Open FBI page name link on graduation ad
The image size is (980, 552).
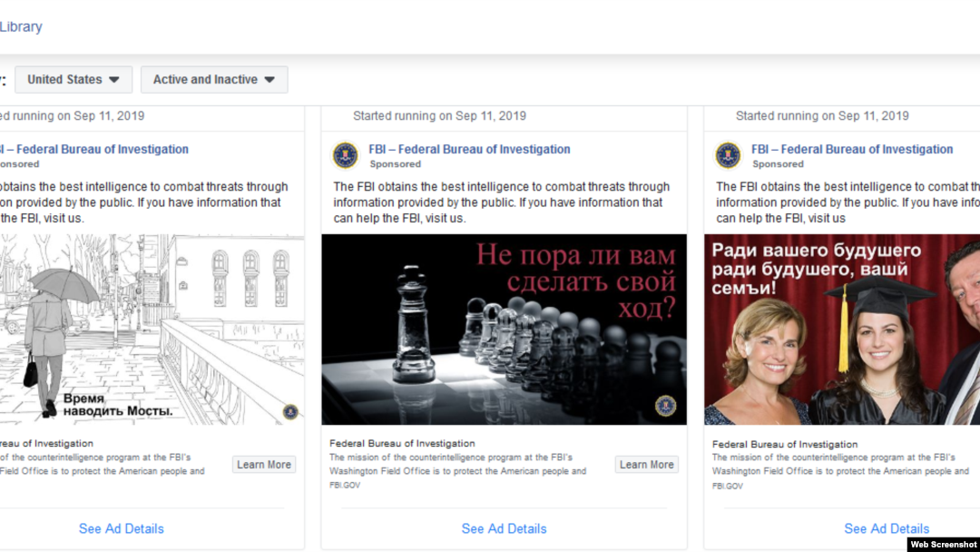pos(852,150)
